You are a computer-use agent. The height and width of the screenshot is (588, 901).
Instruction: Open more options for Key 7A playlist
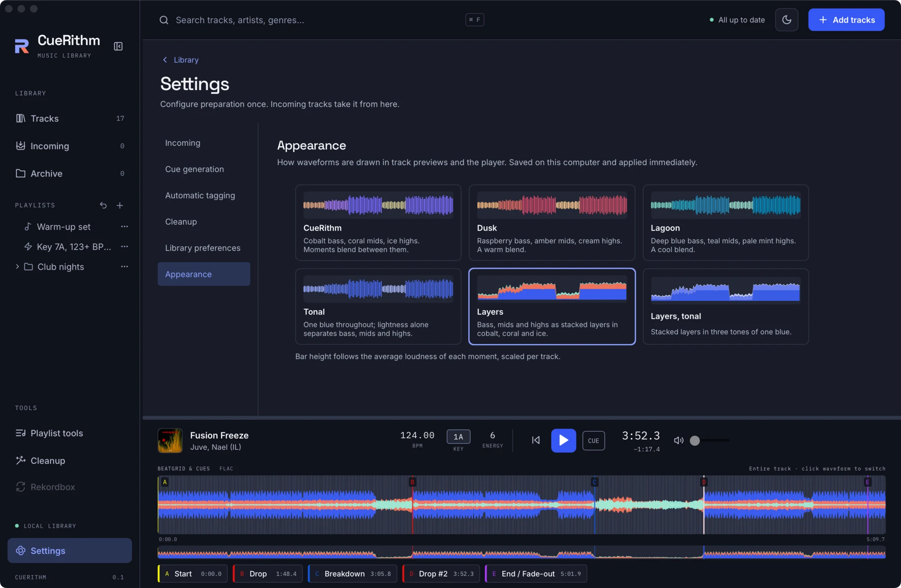click(124, 246)
